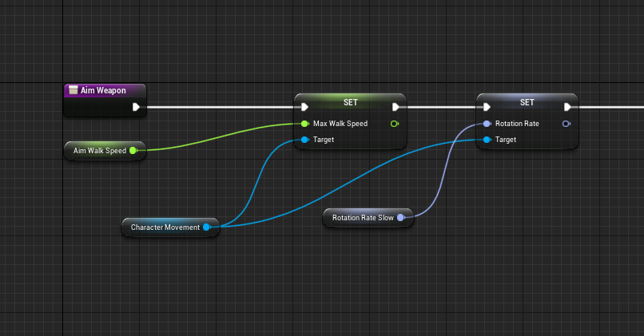The width and height of the screenshot is (644, 336).
Task: Click the Aim Weapon execution output pin
Action: click(x=136, y=107)
